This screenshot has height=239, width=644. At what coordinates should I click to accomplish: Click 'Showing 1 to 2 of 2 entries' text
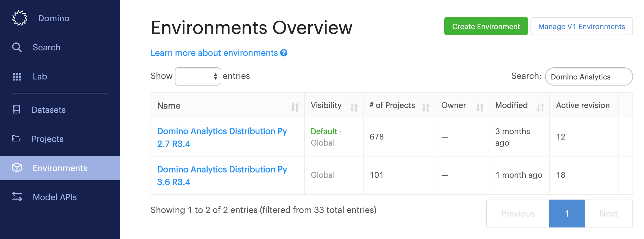(204, 210)
